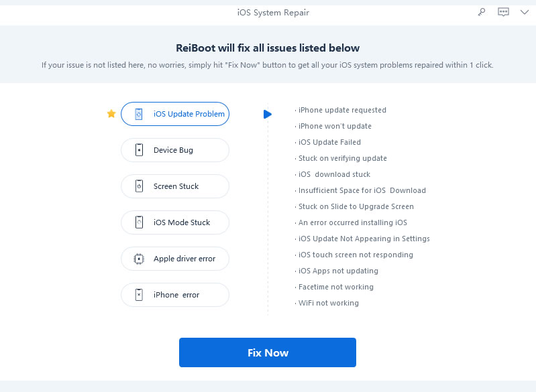
Task: Select the Screen Stuck category
Action: click(175, 186)
